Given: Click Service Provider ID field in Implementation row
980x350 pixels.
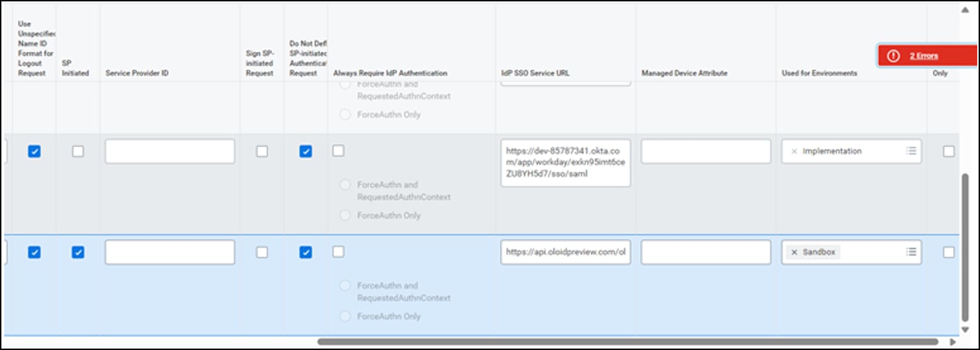Looking at the screenshot, I should (x=170, y=151).
